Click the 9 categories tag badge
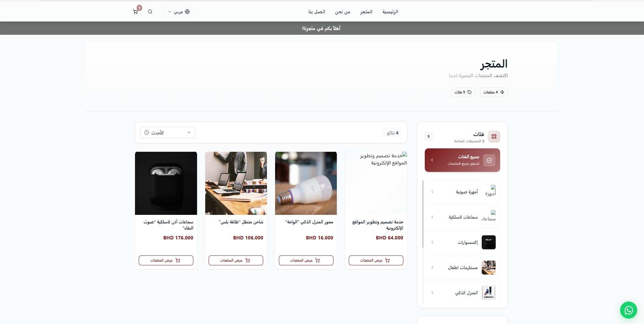Image resolution: width=644 pixels, height=324 pixels. click(463, 92)
